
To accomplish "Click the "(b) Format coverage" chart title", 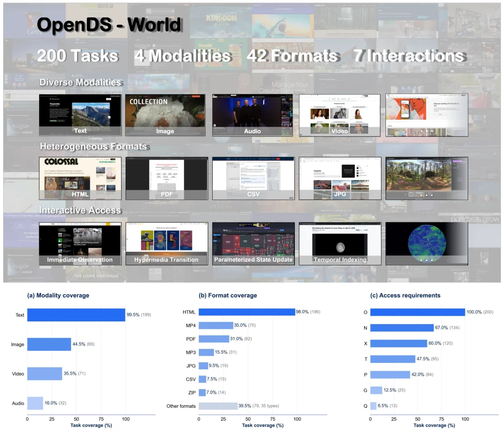I will pos(228,295).
